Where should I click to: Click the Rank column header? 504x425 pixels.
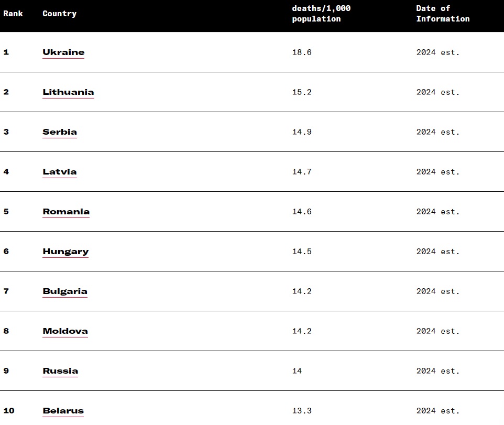(13, 14)
